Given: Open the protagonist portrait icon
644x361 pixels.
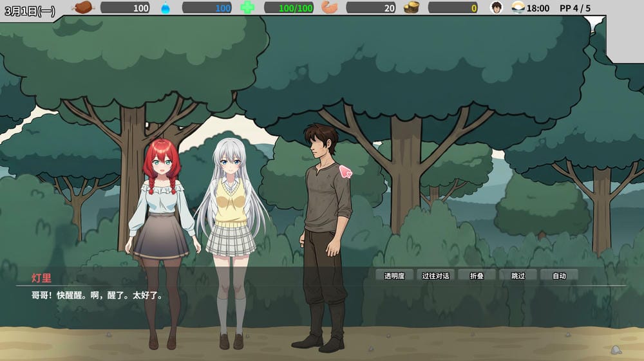Looking at the screenshot, I should click(x=497, y=7).
